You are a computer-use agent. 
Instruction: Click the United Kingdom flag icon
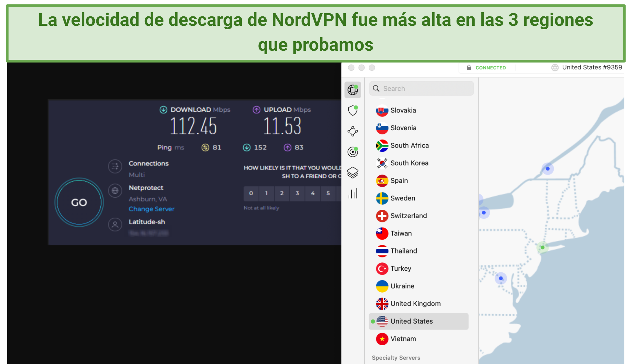[382, 304]
